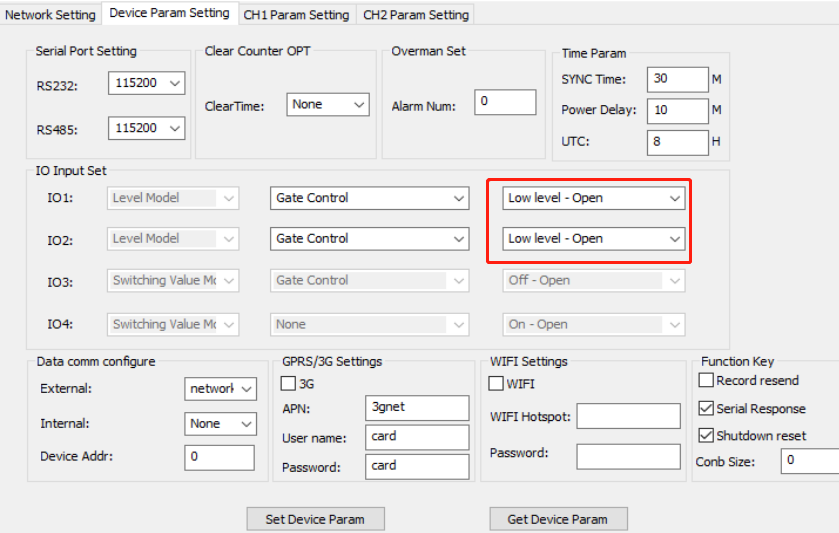The width and height of the screenshot is (839, 533).
Task: Expand the ClearTime dropdown
Action: pyautogui.click(x=327, y=104)
